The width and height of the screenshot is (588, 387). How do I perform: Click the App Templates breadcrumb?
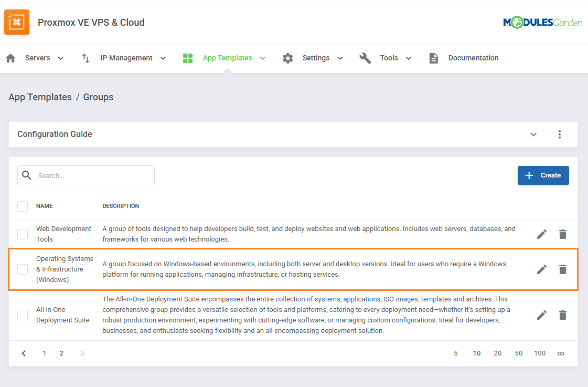[x=40, y=97]
